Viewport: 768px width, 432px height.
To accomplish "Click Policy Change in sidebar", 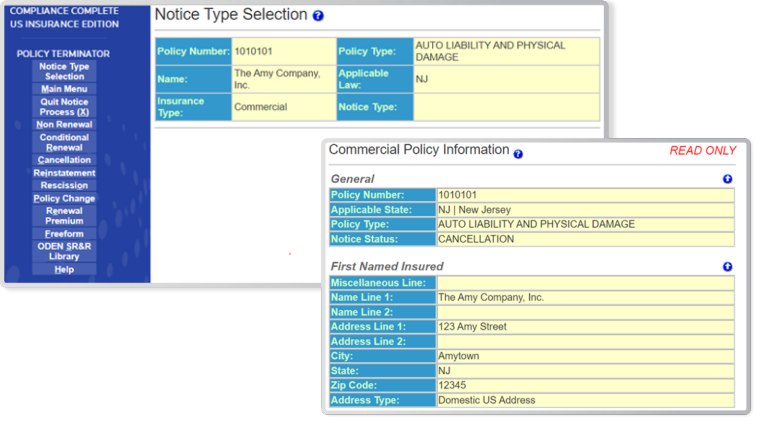I will [64, 199].
